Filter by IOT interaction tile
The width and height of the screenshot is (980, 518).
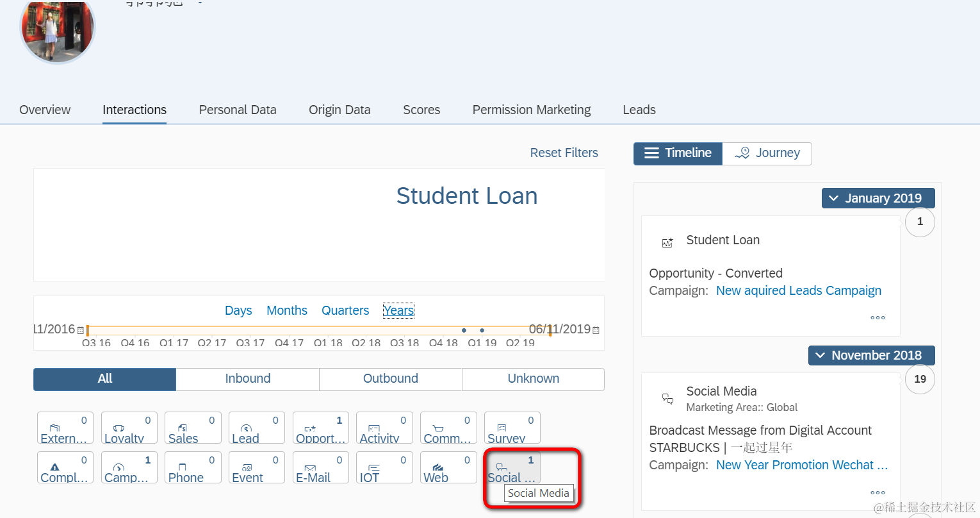[x=384, y=467]
